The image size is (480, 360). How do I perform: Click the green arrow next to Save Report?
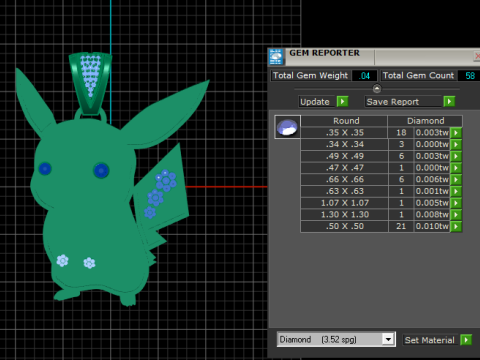(x=449, y=101)
